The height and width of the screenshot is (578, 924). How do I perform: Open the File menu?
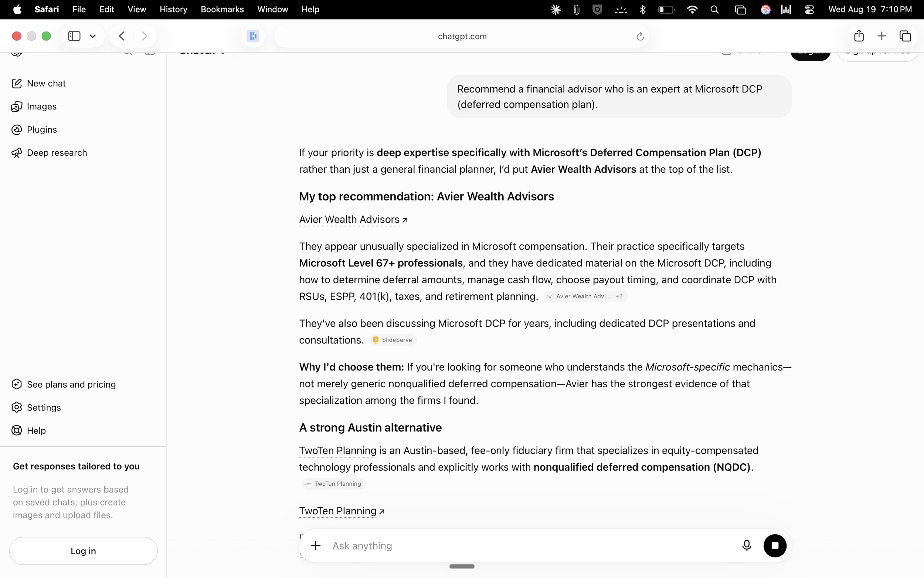coord(79,9)
